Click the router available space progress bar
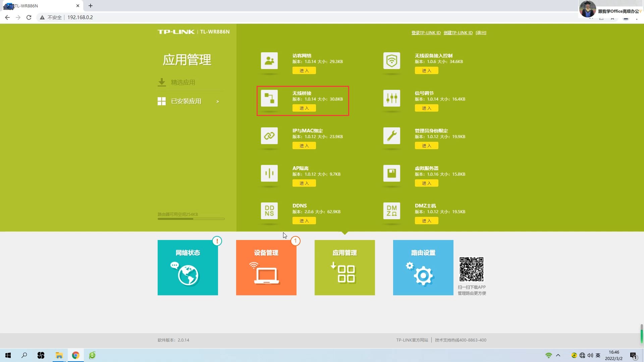Image resolution: width=644 pixels, height=362 pixels. [191, 219]
